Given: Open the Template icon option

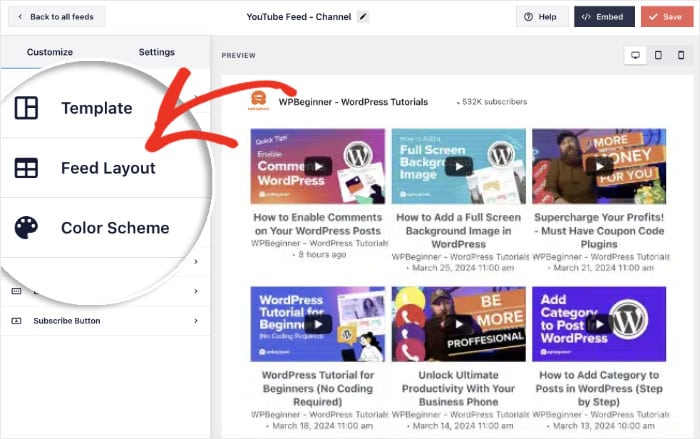Looking at the screenshot, I should (26, 108).
